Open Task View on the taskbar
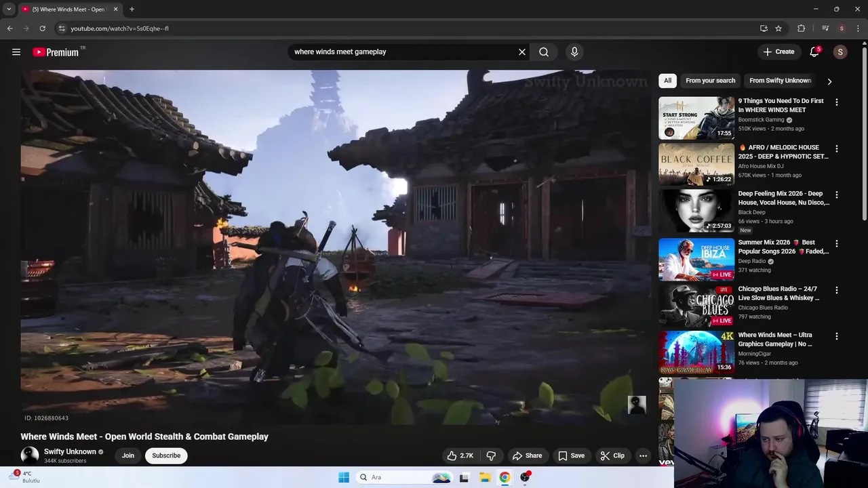The image size is (868, 488). [x=464, y=477]
